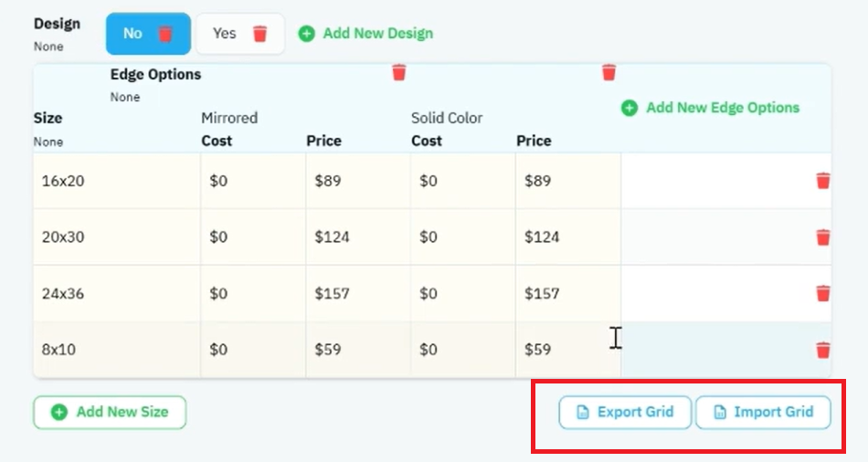Delete the 24x36 size row

point(823,293)
